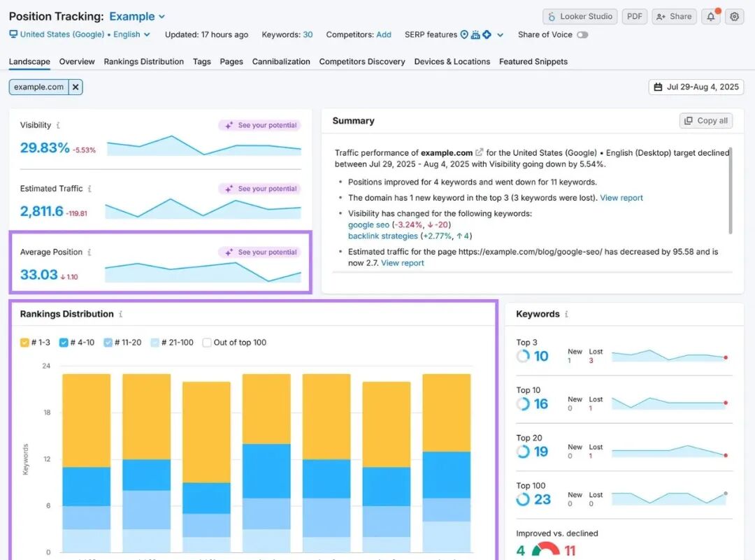This screenshot has height=560, width=755.
Task: Click the Summary panel scrollbar
Action: click(x=731, y=191)
